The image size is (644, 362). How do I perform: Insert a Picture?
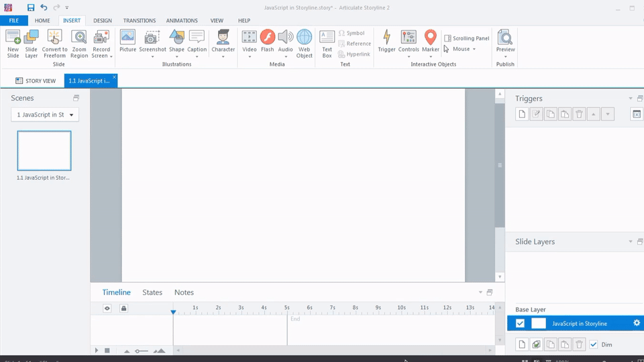pos(127,41)
